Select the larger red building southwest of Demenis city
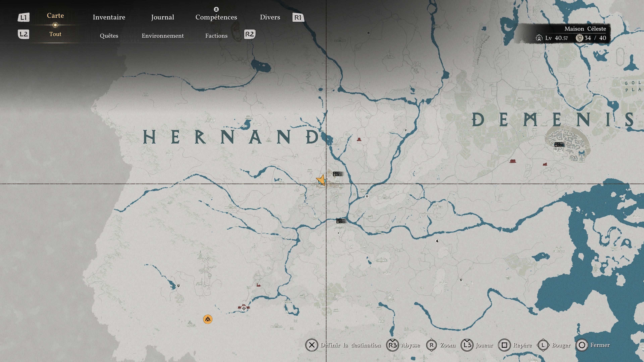The height and width of the screenshot is (362, 644). 513,161
